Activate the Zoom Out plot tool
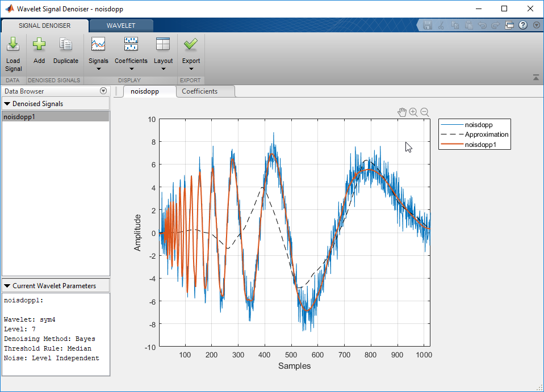544x392 pixels. (x=424, y=112)
